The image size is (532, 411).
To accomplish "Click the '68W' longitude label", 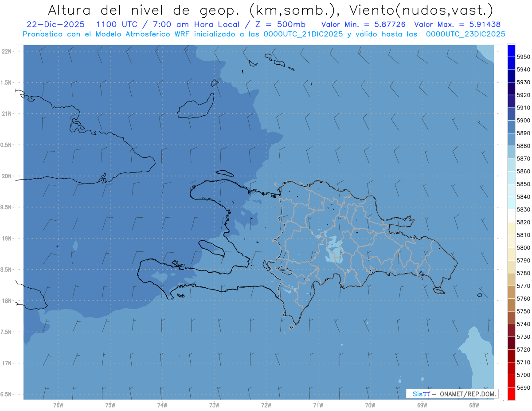I will pyautogui.click(x=474, y=405).
